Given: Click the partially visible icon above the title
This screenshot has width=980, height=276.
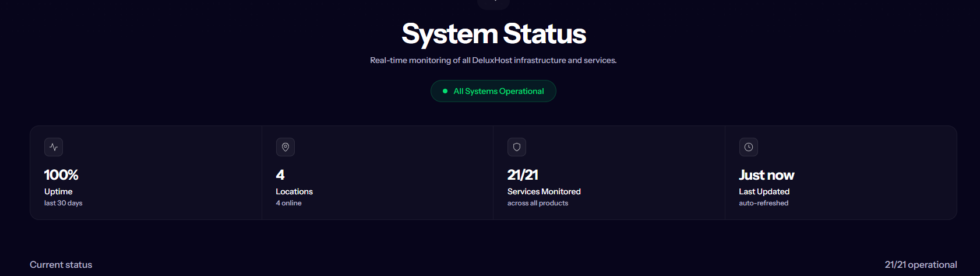Looking at the screenshot, I should pos(493,4).
